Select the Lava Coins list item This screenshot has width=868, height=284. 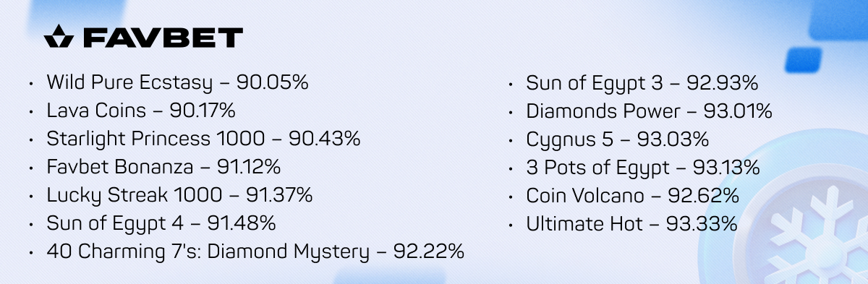click(141, 111)
